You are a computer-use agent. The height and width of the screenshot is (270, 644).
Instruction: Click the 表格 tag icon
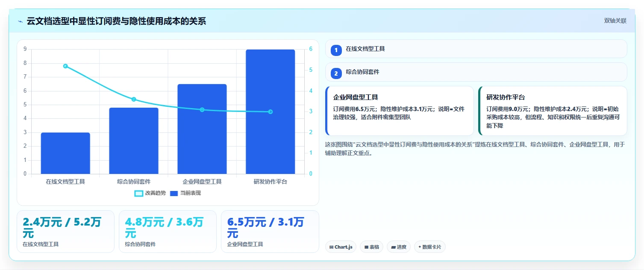[366, 247]
